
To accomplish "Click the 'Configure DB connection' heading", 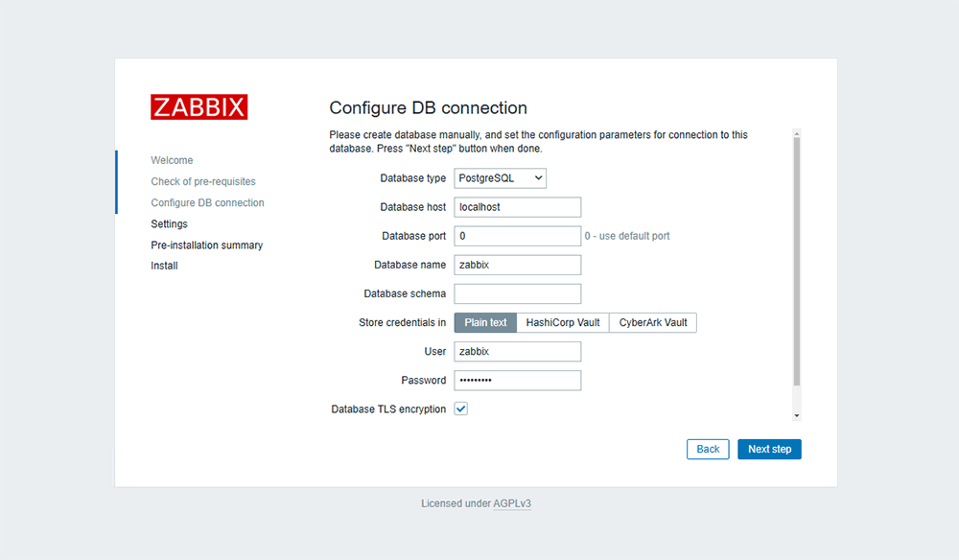I will [x=428, y=107].
